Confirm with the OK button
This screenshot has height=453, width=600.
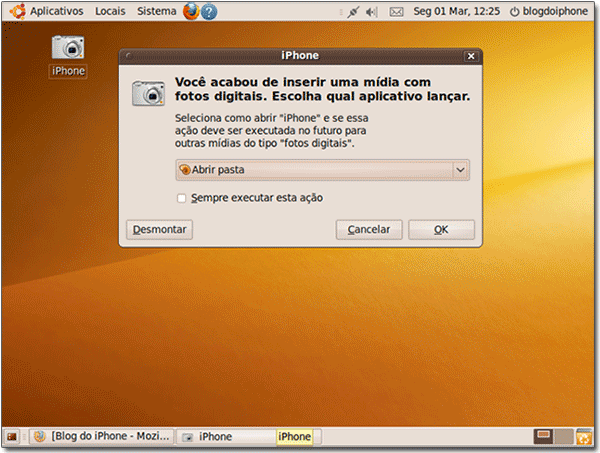441,230
